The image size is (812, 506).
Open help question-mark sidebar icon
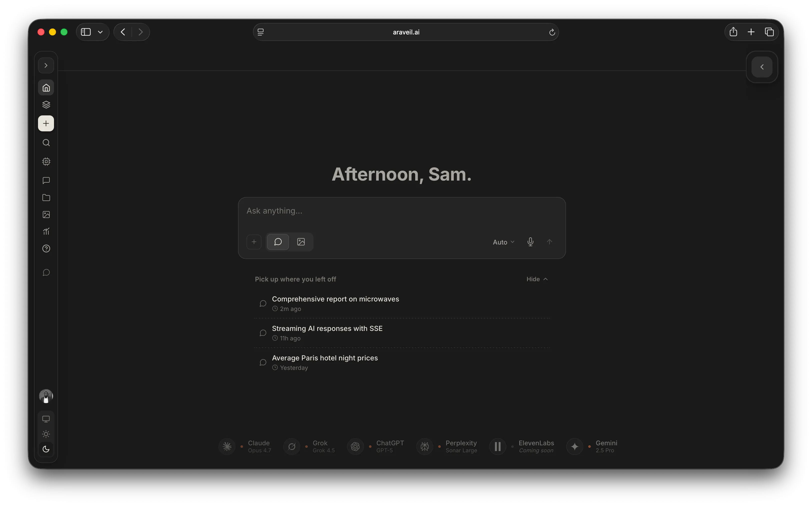click(46, 249)
